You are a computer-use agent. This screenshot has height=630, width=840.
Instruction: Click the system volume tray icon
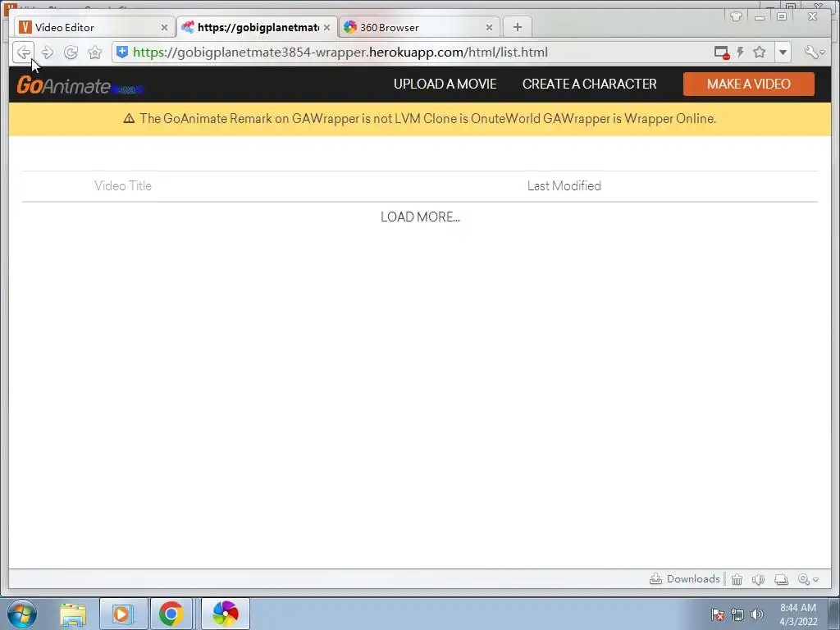(757, 615)
